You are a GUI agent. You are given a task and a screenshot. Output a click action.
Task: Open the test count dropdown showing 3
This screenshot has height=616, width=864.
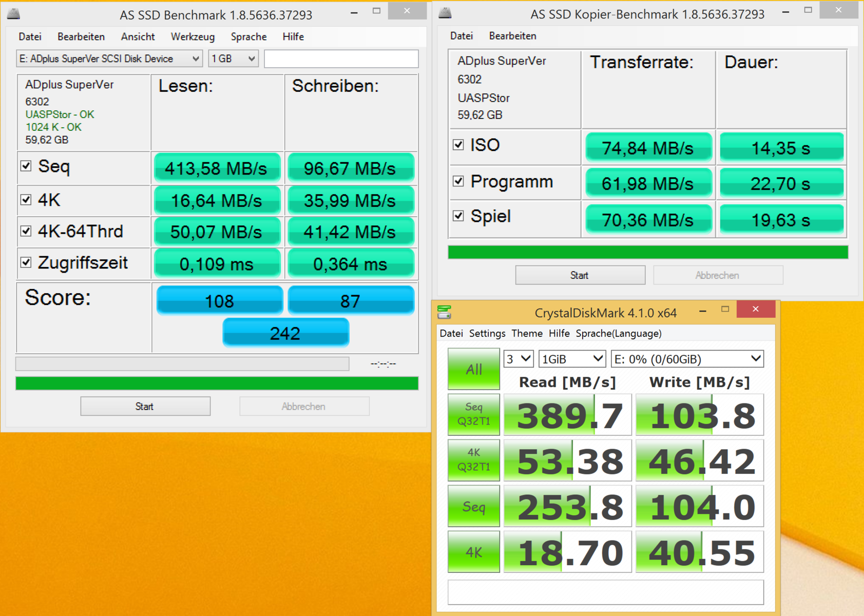(x=519, y=359)
